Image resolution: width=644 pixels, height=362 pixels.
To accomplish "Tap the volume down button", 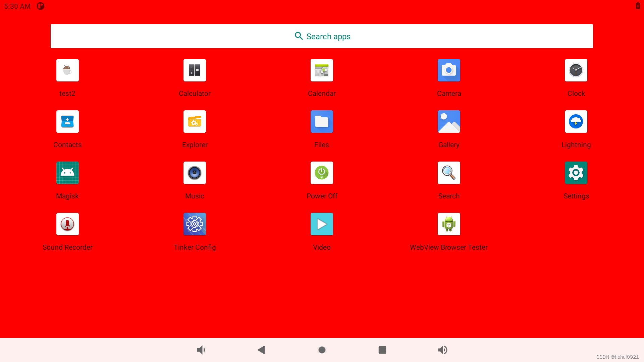I will pyautogui.click(x=201, y=350).
